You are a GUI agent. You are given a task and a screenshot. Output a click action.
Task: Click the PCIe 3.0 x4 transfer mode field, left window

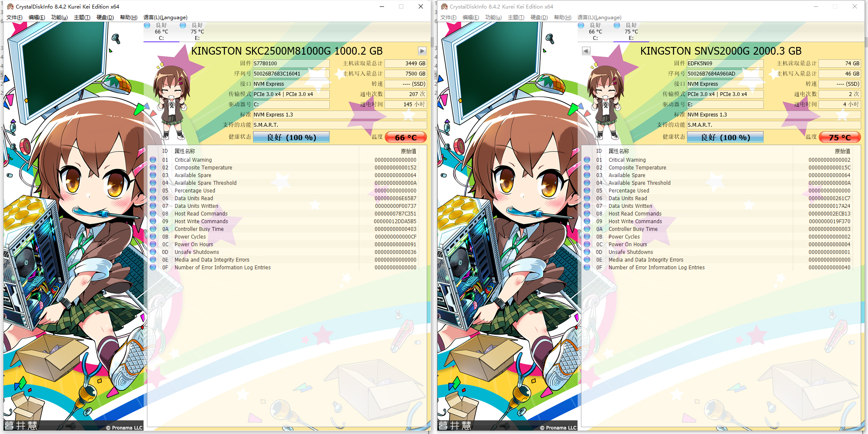coord(291,94)
